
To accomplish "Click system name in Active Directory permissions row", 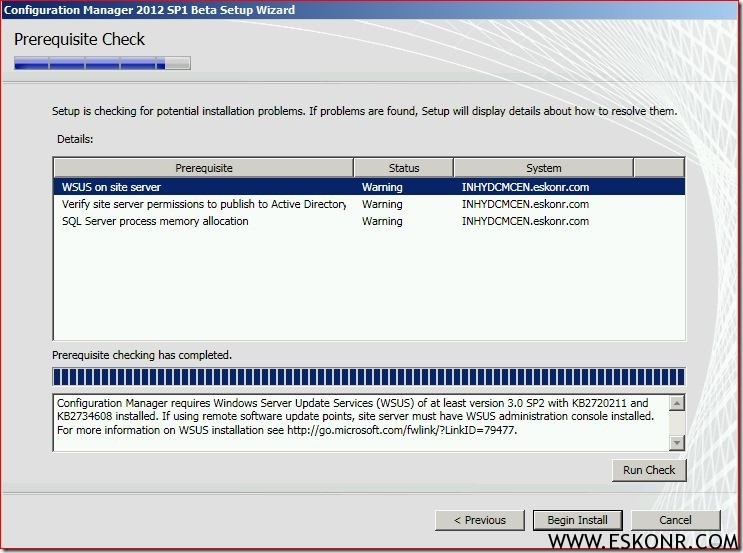I will [x=525, y=204].
